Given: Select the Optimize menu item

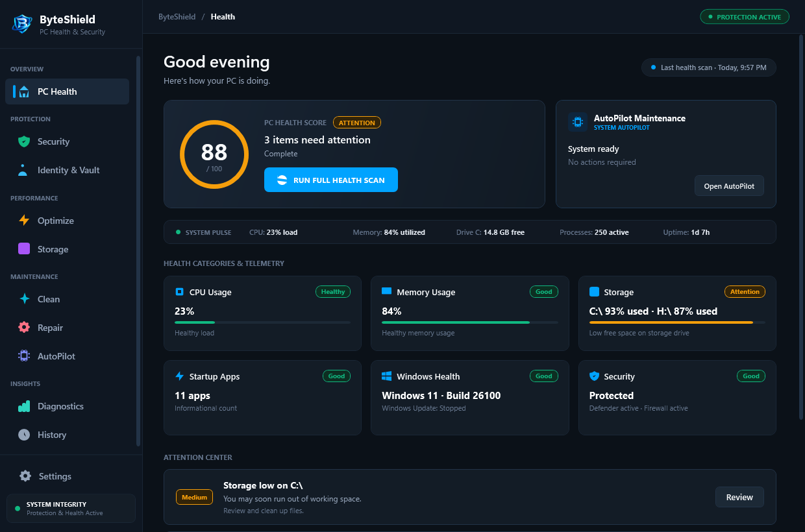Looking at the screenshot, I should pyautogui.click(x=68, y=221).
